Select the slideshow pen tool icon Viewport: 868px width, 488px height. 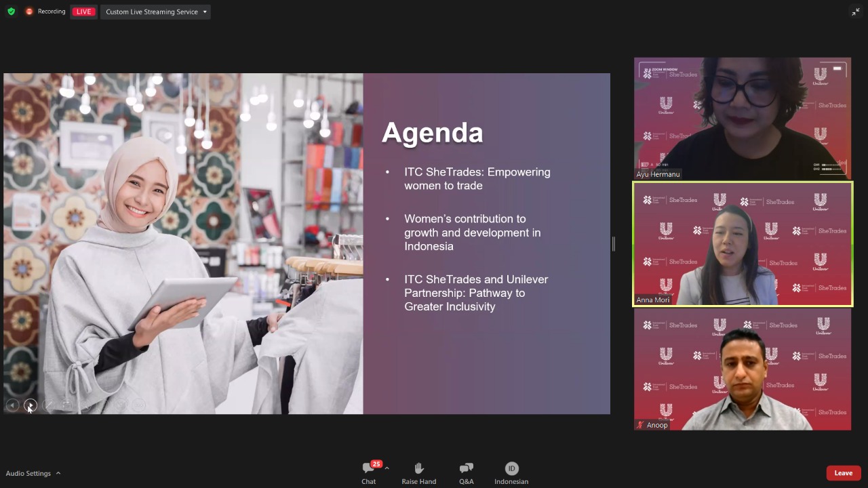[x=48, y=405]
